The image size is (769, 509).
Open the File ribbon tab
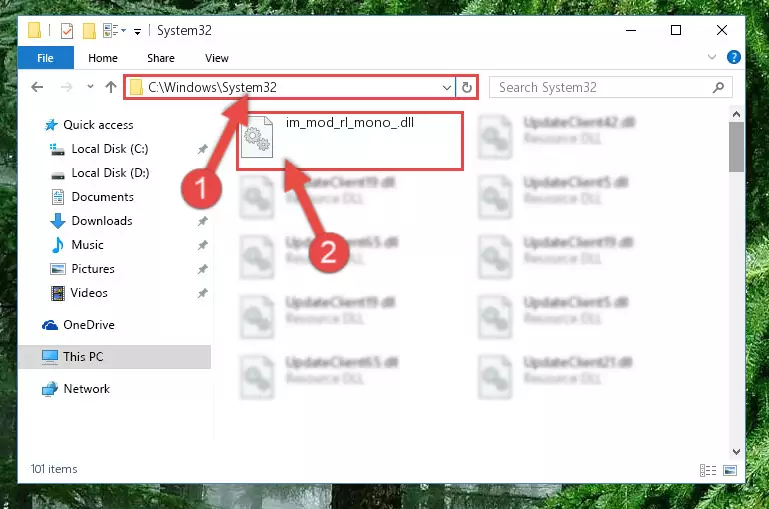pyautogui.click(x=46, y=58)
